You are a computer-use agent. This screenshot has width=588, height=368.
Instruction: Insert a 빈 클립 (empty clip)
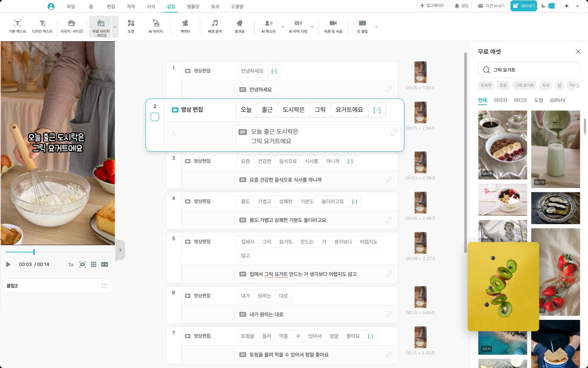[362, 26]
